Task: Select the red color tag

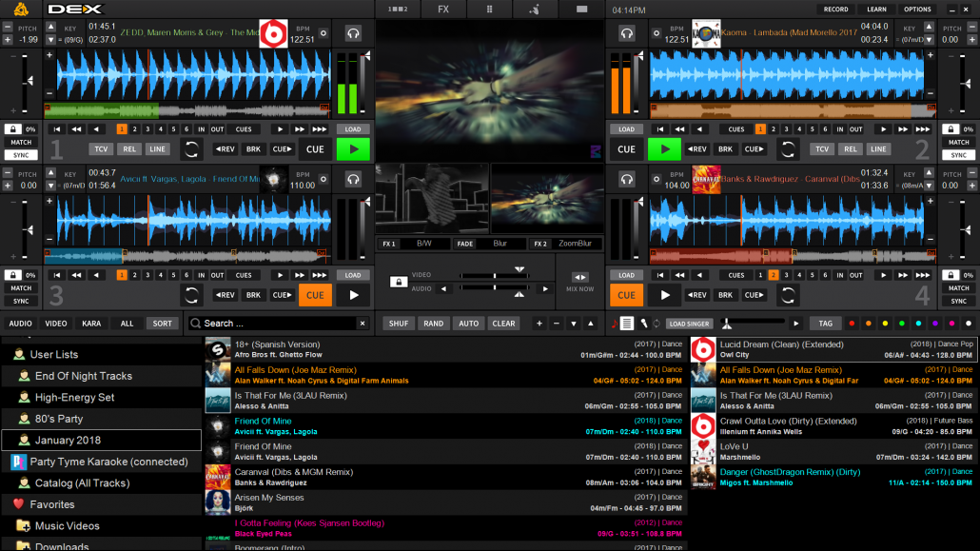Action: pyautogui.click(x=852, y=324)
